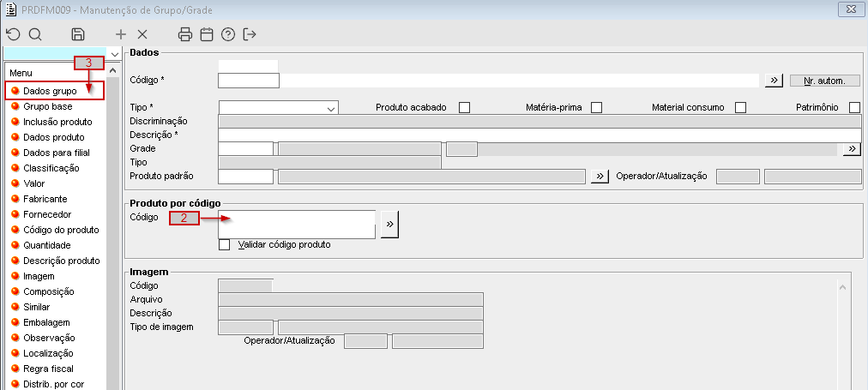Delete record with X toolbar icon
868x390 pixels.
[x=142, y=34]
